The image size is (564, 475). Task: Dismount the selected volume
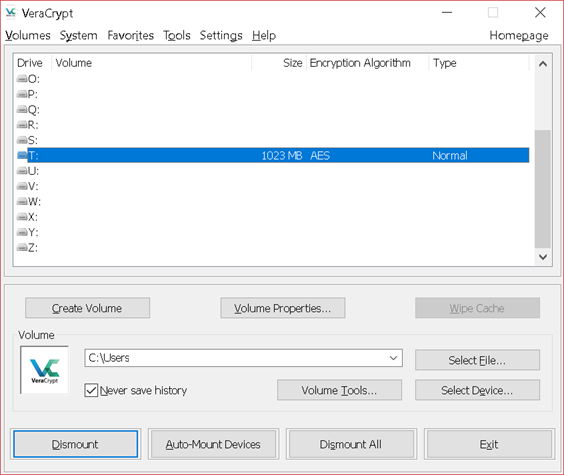pos(76,444)
